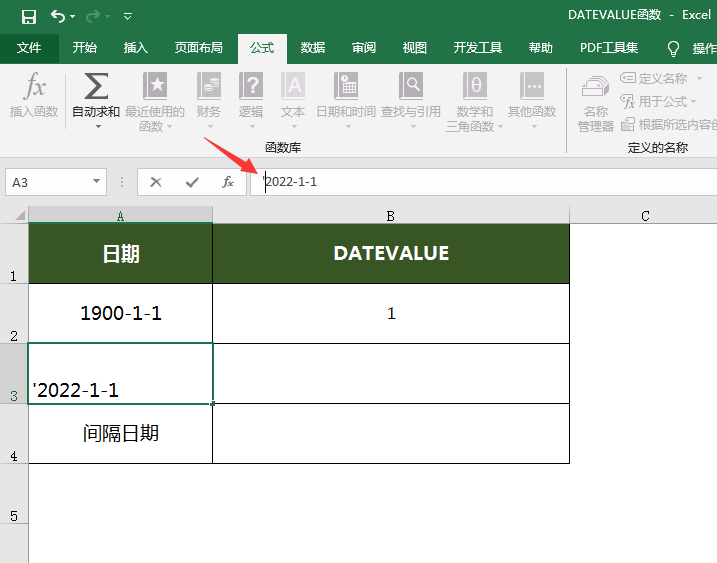Click cell containing 1900-1-1
Screen dimensions: 717x563
121,314
